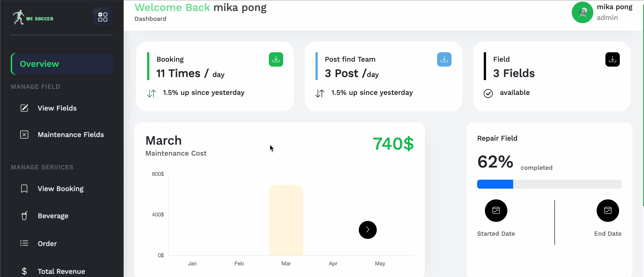644x277 pixels.
Task: Open View Fields in sidebar
Action: point(57,108)
